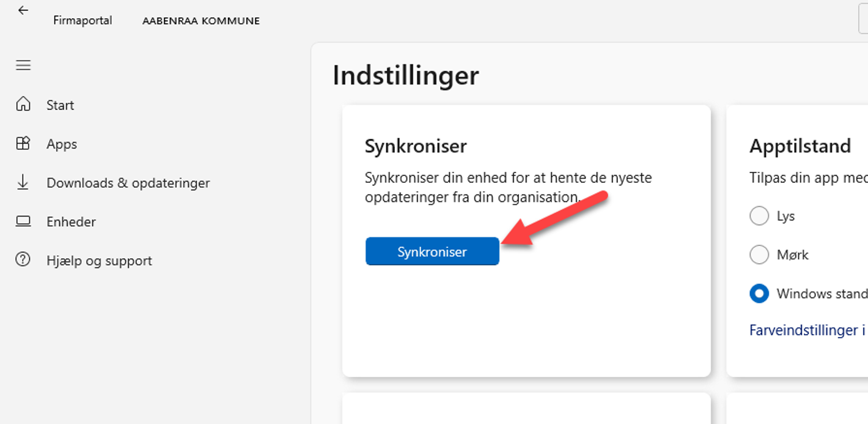The height and width of the screenshot is (424, 868).
Task: Go to the Start menu label
Action: coord(60,105)
